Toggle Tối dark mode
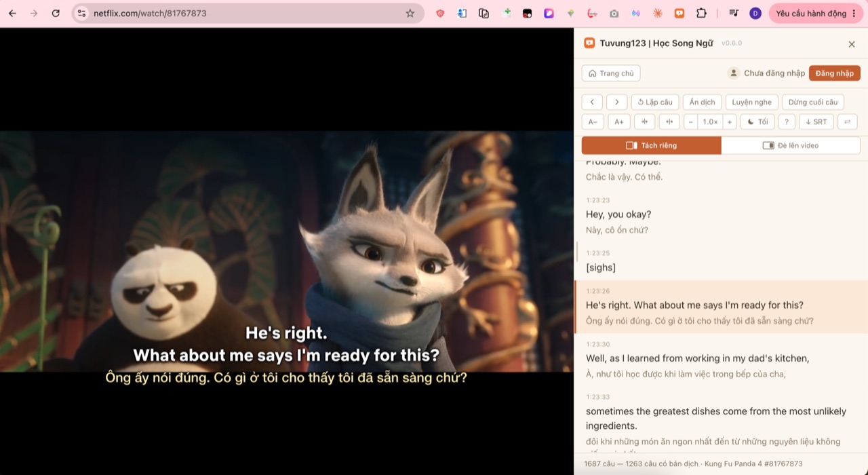This screenshot has width=868, height=475. click(x=757, y=121)
